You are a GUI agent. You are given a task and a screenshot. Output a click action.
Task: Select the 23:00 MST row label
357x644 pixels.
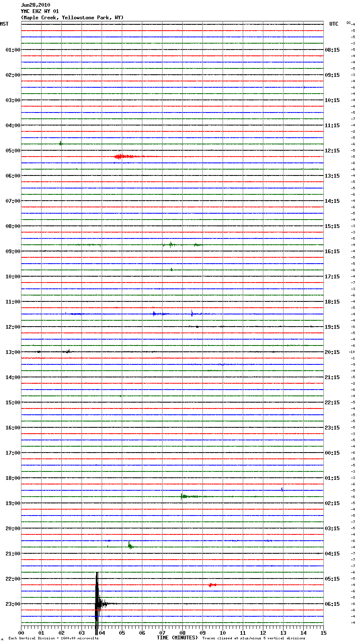tap(13, 604)
